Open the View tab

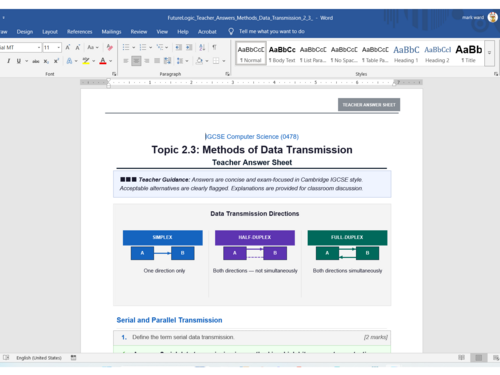pyautogui.click(x=162, y=32)
